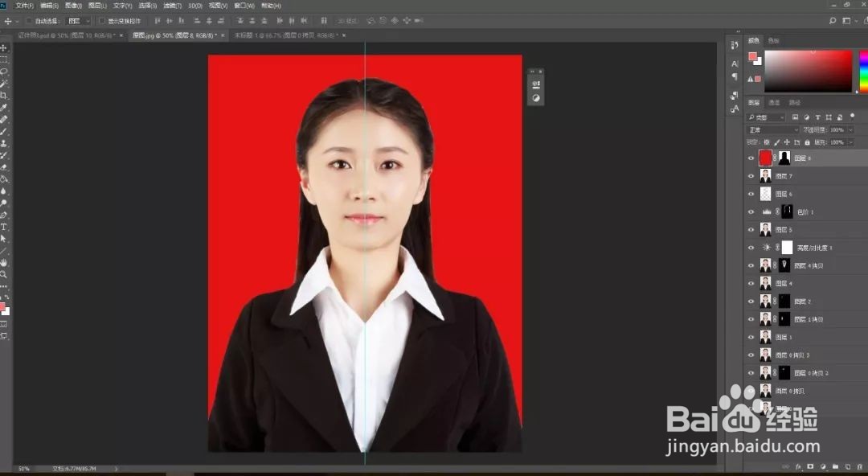
Task: Close the 证件照 document tab
Action: point(121,35)
